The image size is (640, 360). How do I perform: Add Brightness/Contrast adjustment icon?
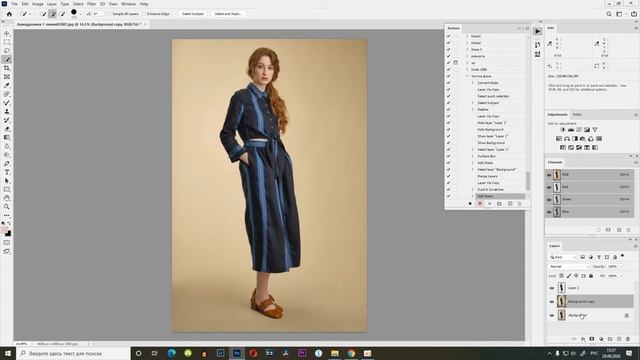tap(562, 129)
